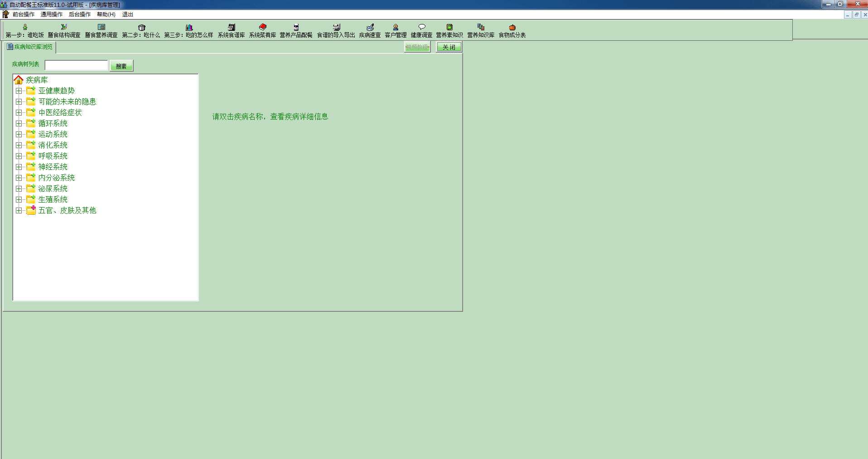Expand the 中医经络症状 node

point(19,112)
